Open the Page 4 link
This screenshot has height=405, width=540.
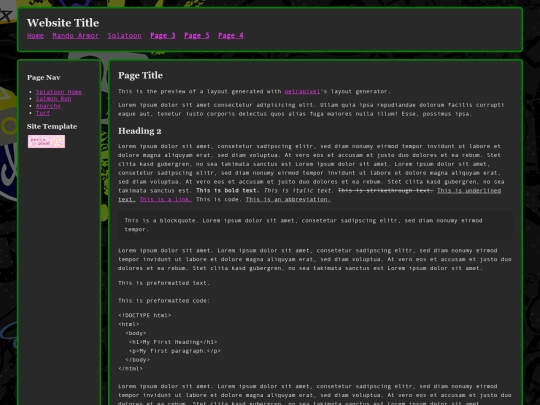(230, 35)
